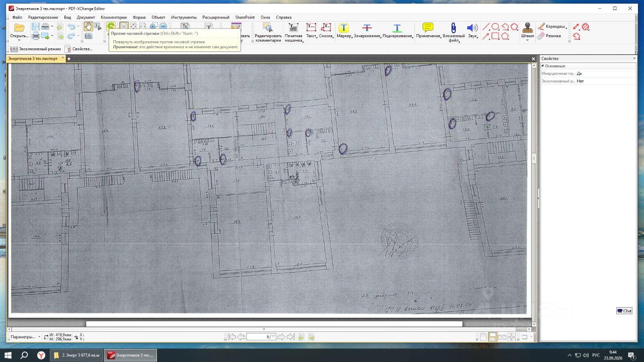Switch to continuous page layout

(x=493, y=337)
